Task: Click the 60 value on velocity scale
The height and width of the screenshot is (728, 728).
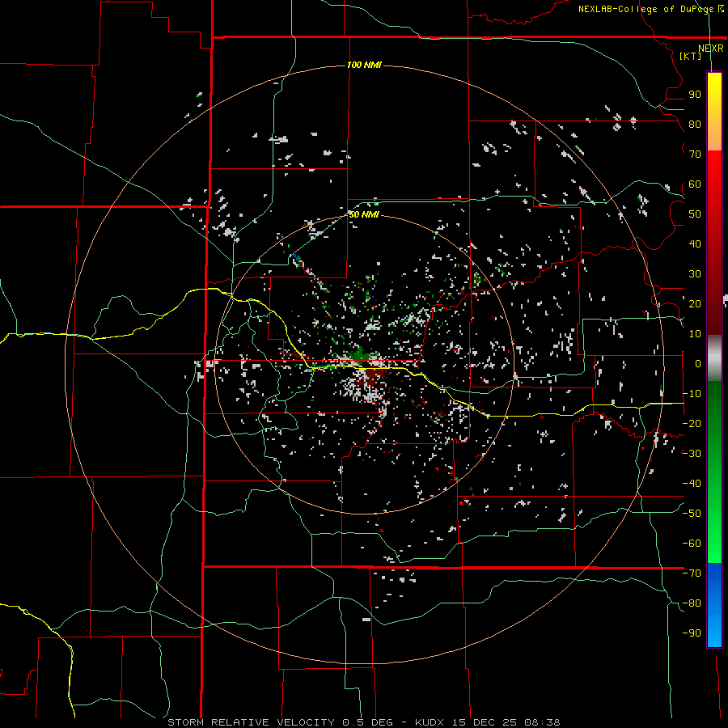Action: [x=695, y=184]
